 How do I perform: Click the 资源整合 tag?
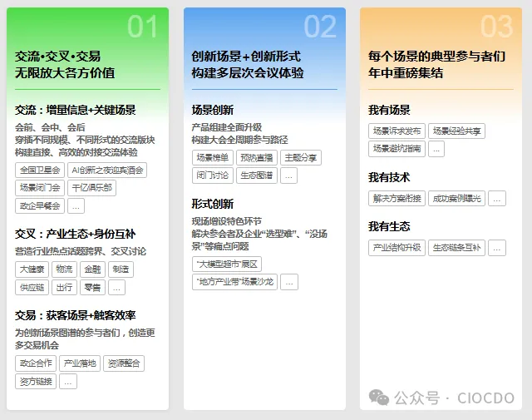[x=124, y=363]
